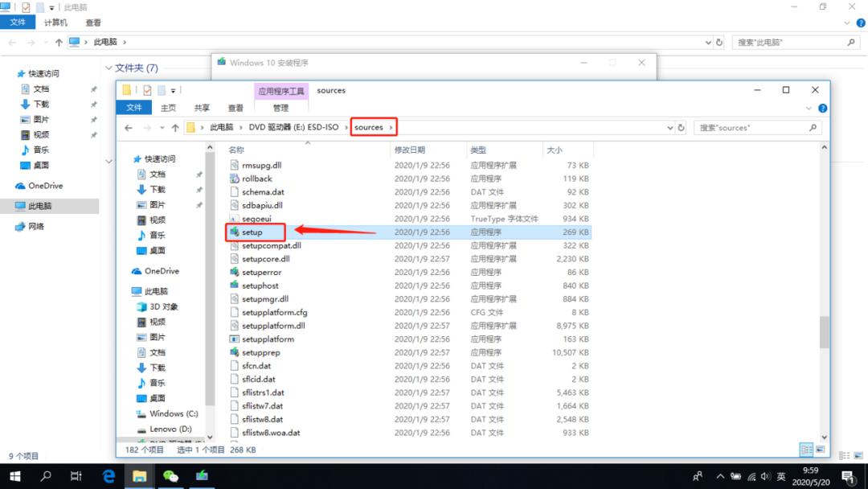Click the Windows 10 安装程序 taskbar icon

click(202, 475)
